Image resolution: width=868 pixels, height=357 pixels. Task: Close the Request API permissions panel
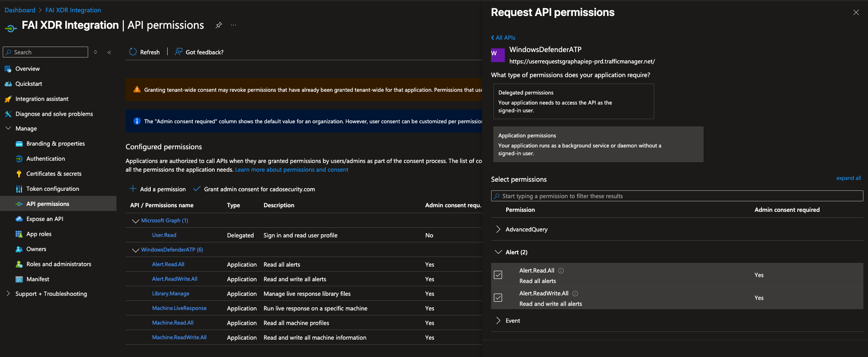pyautogui.click(x=856, y=12)
